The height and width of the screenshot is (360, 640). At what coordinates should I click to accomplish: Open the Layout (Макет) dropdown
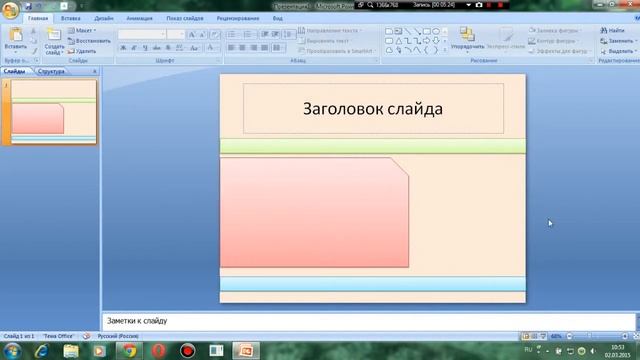(82, 30)
